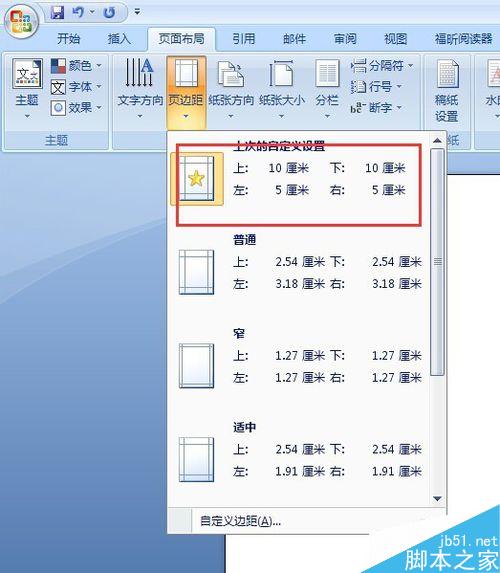Image resolution: width=500 pixels, height=573 pixels.
Task: Switch to the 插入 tab
Action: click(x=119, y=39)
